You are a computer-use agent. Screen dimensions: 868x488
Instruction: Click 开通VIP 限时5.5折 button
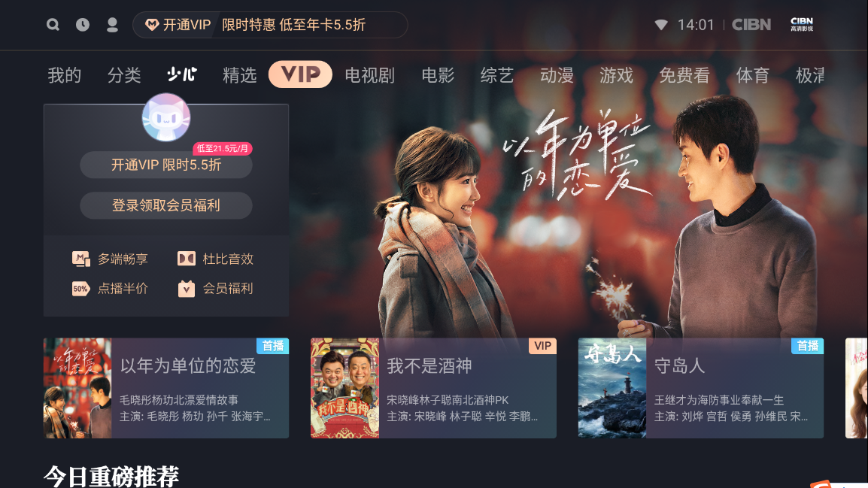(x=166, y=165)
